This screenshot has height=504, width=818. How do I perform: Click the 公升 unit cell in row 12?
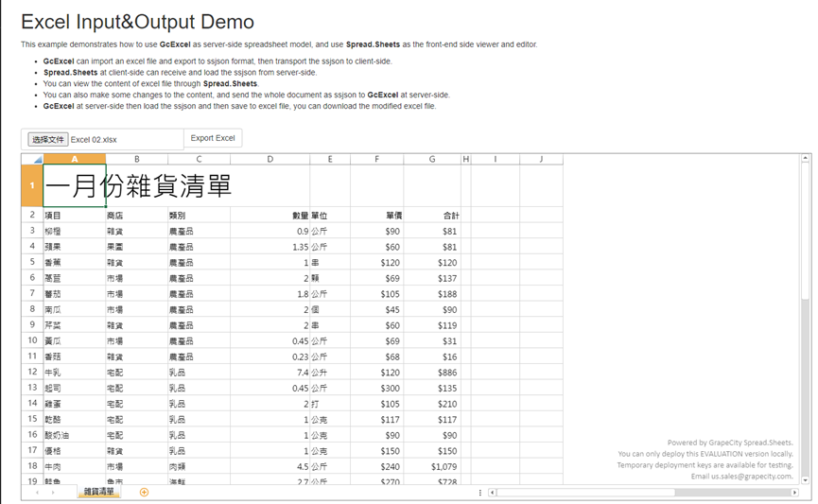(330, 372)
